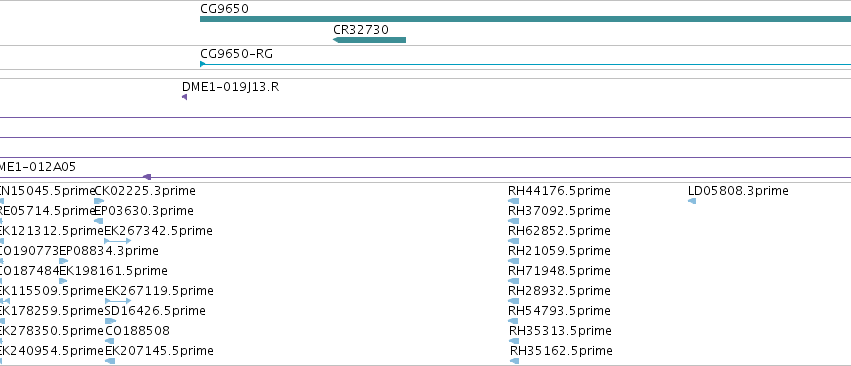This screenshot has width=851, height=366.
Task: Click the RH21059.5prime feature label
Action: click(559, 251)
